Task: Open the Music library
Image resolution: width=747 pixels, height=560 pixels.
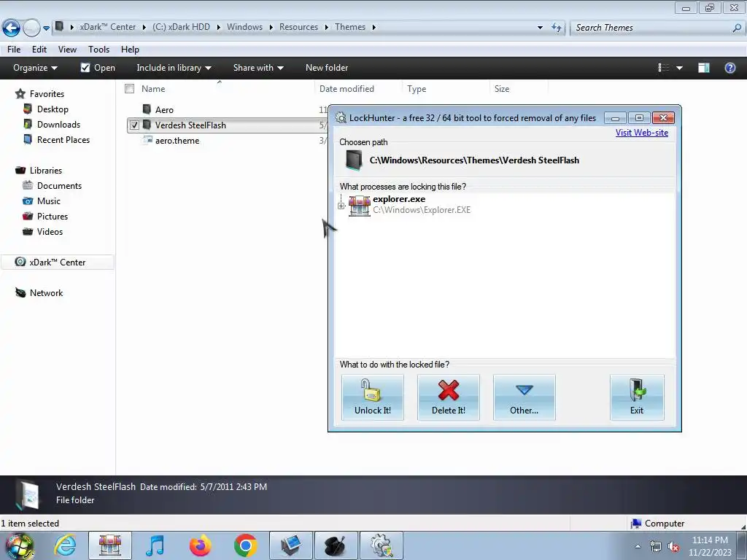Action: pyautogui.click(x=49, y=201)
